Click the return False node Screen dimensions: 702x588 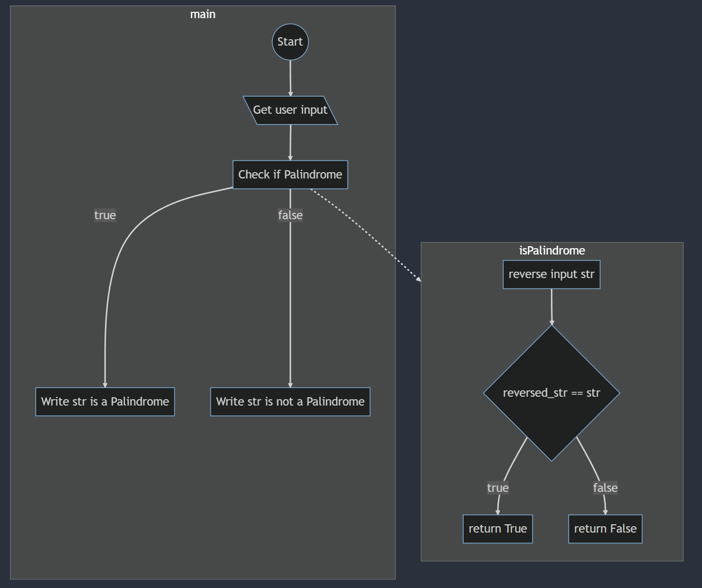click(605, 529)
